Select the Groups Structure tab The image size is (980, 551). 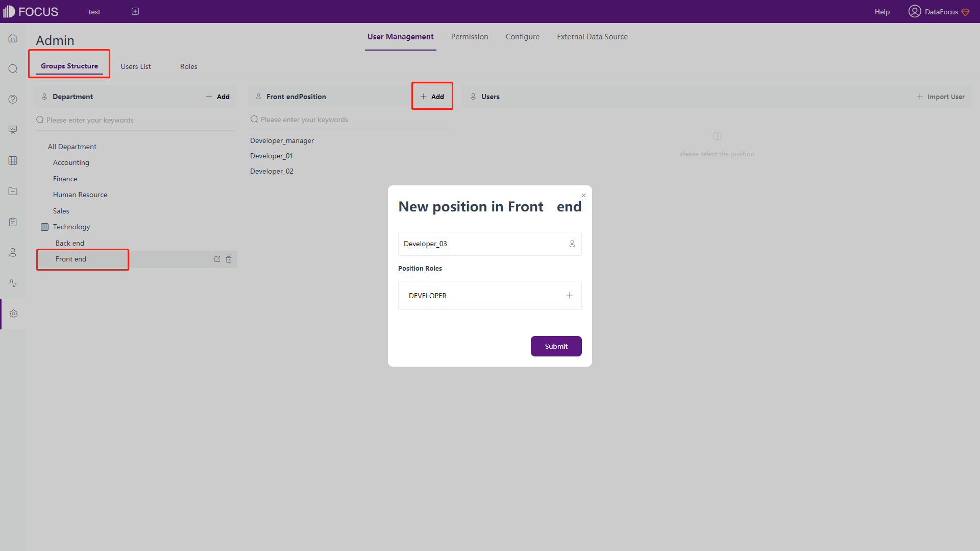click(x=69, y=66)
